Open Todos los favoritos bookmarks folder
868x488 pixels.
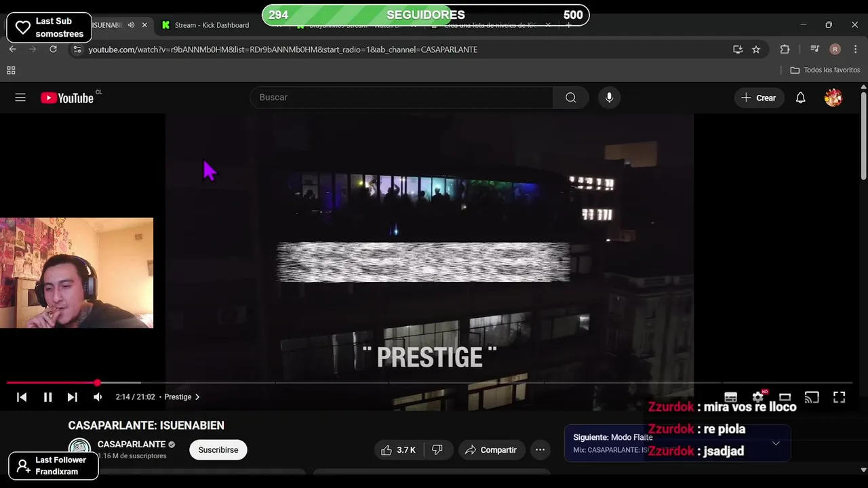click(x=825, y=70)
